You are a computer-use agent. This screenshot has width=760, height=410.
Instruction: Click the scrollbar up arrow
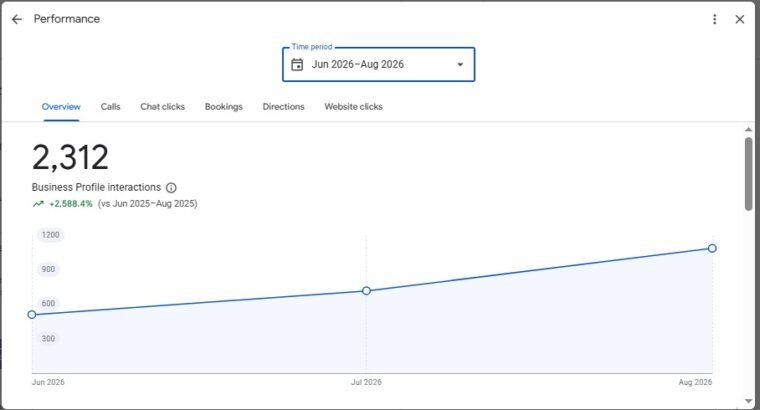click(x=748, y=130)
